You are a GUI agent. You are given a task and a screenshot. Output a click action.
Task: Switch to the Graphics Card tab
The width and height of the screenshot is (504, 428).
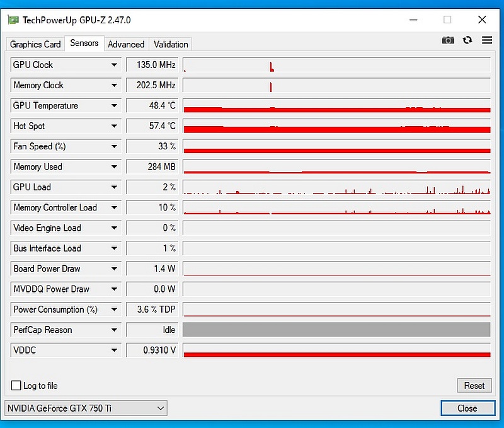tap(35, 44)
